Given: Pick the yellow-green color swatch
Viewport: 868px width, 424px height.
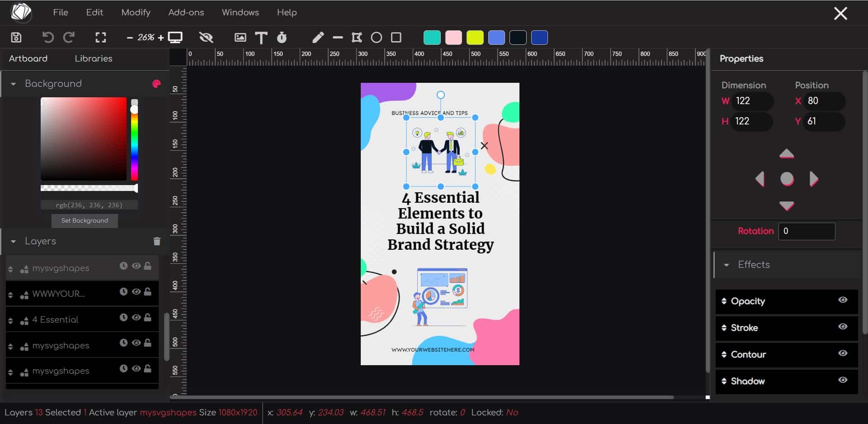Looking at the screenshot, I should click(475, 38).
